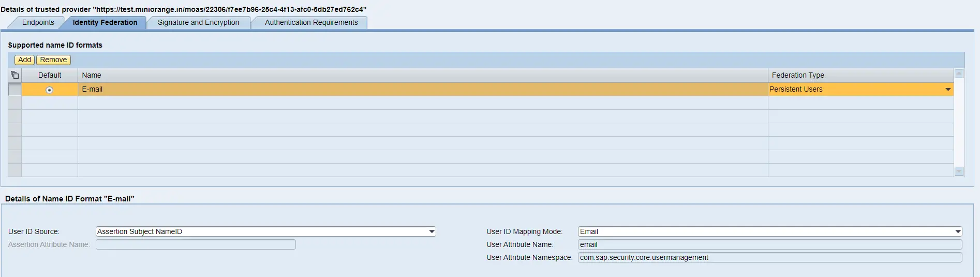The height and width of the screenshot is (277, 980).
Task: Switch to the Endpoints tab
Action: 38,22
